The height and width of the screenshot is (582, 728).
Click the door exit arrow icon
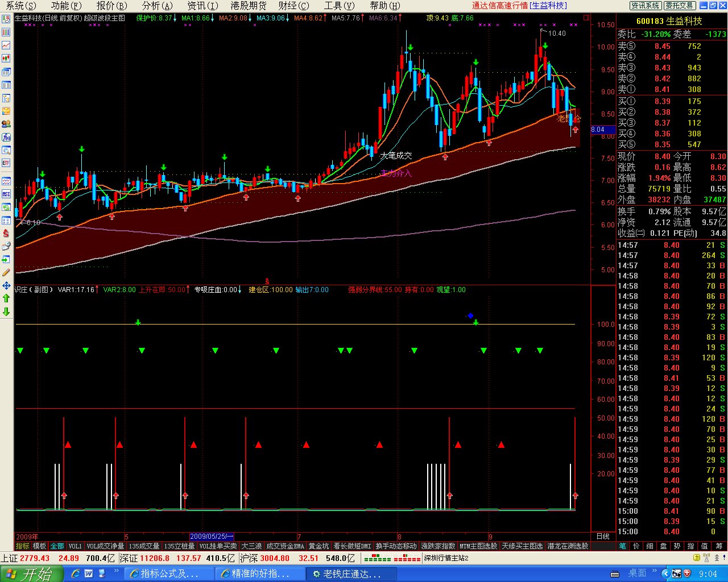[x=6, y=259]
